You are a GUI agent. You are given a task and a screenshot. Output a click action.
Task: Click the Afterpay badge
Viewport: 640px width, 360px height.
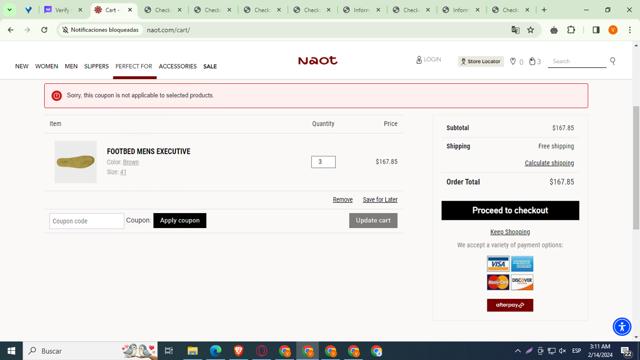pyautogui.click(x=510, y=305)
